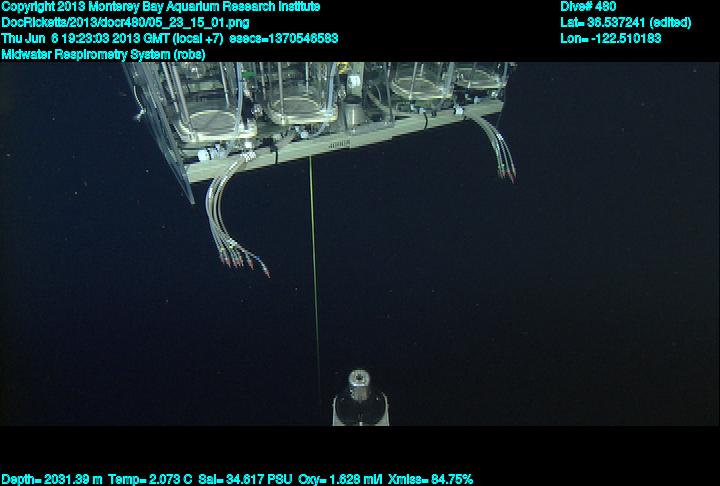720x486 pixels.
Task: Click the copyright Monterey Bay Aquarium text
Action: [160, 6]
